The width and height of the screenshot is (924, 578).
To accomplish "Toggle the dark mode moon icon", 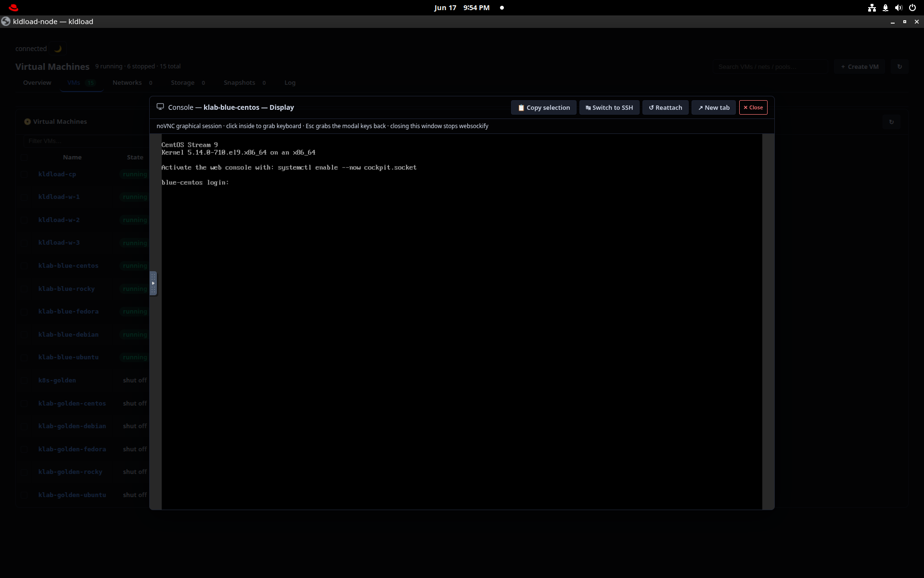I will 58,49.
